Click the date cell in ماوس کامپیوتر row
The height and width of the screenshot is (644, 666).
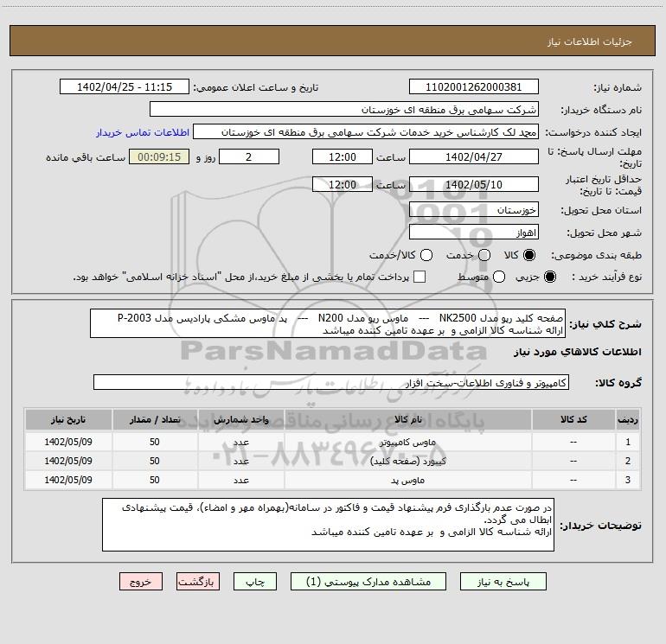click(x=68, y=442)
